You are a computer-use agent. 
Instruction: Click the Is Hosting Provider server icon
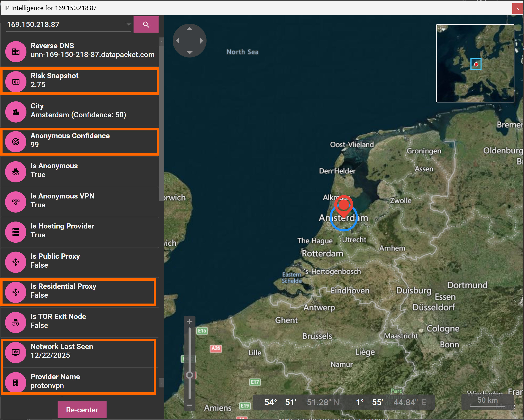16,232
